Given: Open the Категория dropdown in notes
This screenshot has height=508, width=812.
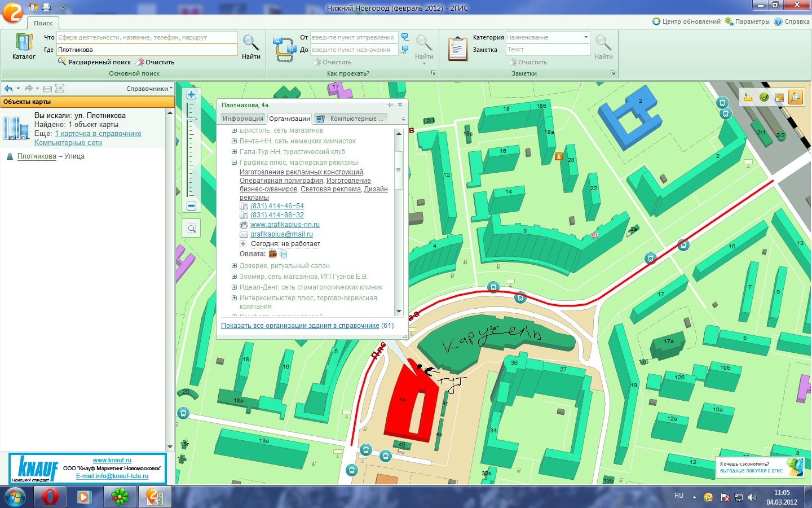Looking at the screenshot, I should click(x=586, y=37).
